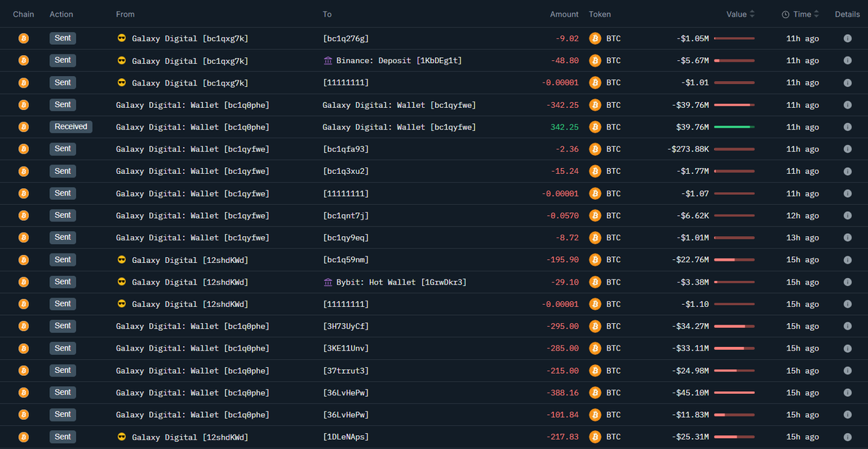
Task: Click info icon on the Received 342.25 row
Action: coord(847,127)
